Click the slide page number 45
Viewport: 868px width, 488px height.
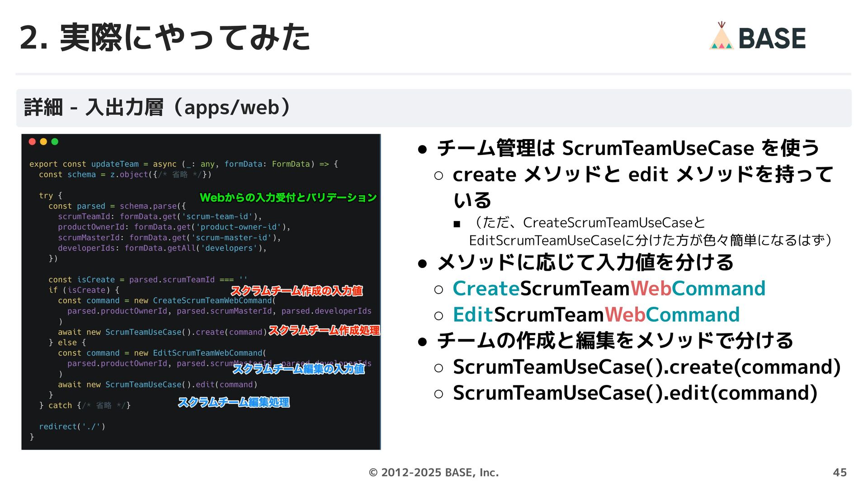840,472
